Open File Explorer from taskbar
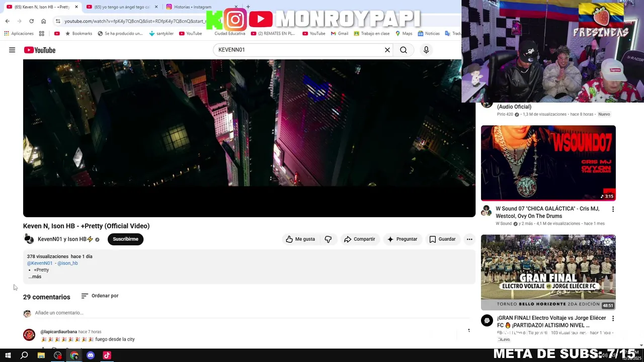 (x=41, y=355)
